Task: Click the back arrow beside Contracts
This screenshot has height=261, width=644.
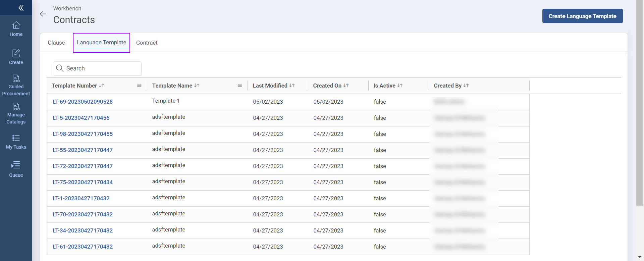Action: tap(43, 14)
